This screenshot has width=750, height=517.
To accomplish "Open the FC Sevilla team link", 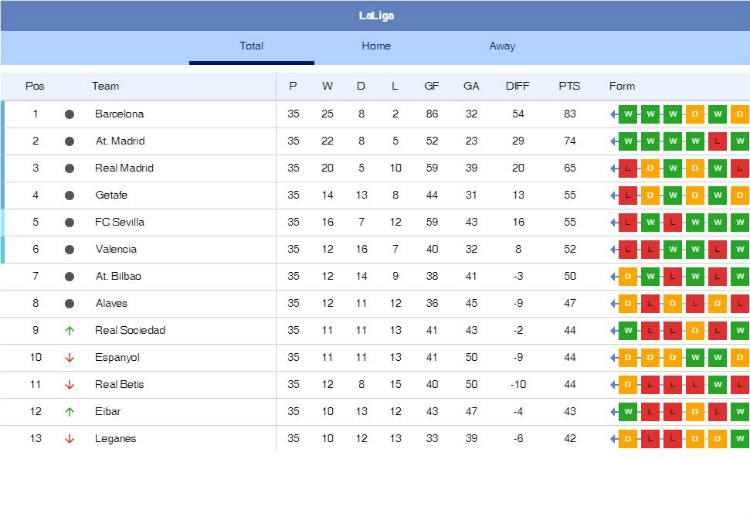I will [120, 222].
